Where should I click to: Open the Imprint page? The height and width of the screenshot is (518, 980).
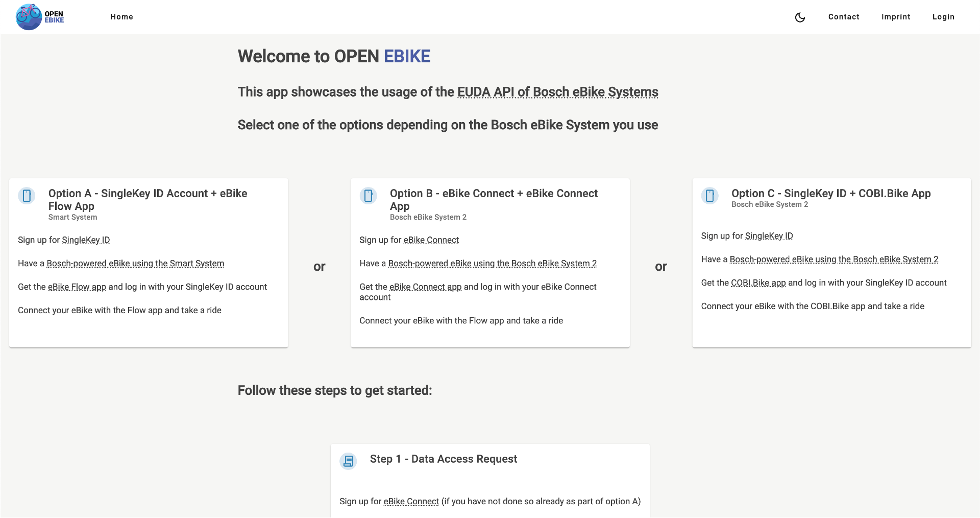[x=896, y=16]
